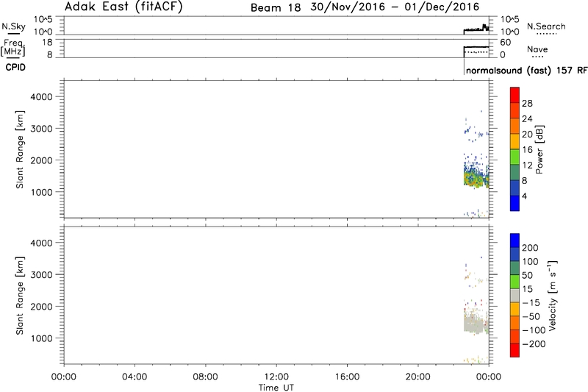Click the '-15' tick on the Velocity colorbar
Screen dimensions: 588x392
[531, 303]
